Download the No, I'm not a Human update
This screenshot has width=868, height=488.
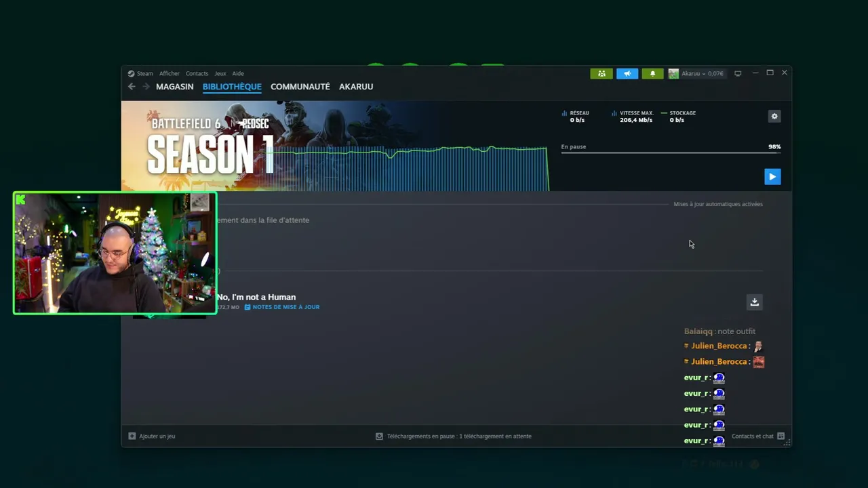click(754, 302)
